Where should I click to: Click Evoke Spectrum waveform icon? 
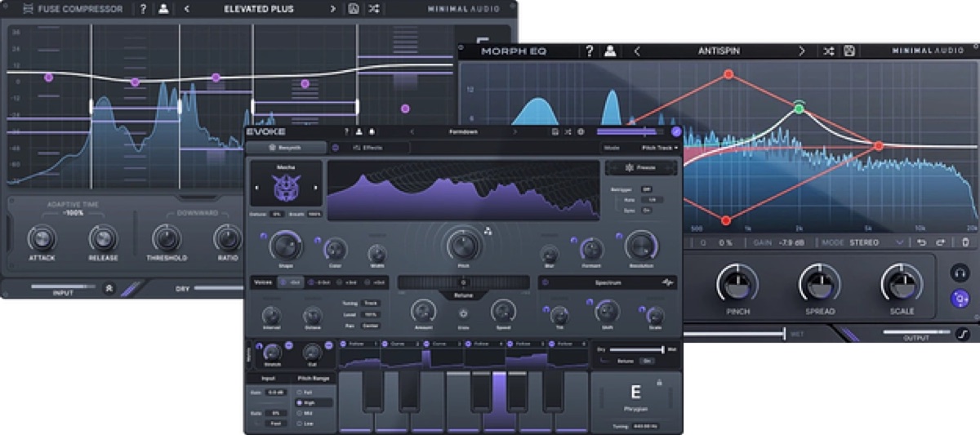point(668,282)
